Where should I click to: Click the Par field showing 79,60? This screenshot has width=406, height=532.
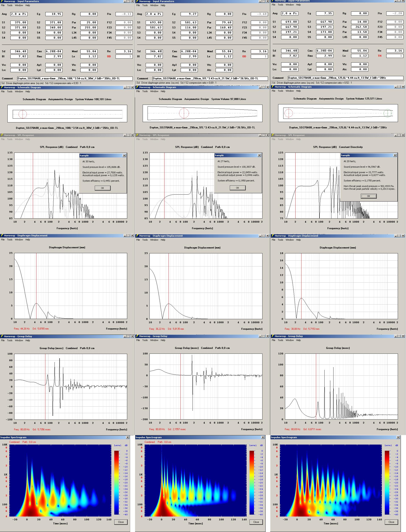point(225,22)
